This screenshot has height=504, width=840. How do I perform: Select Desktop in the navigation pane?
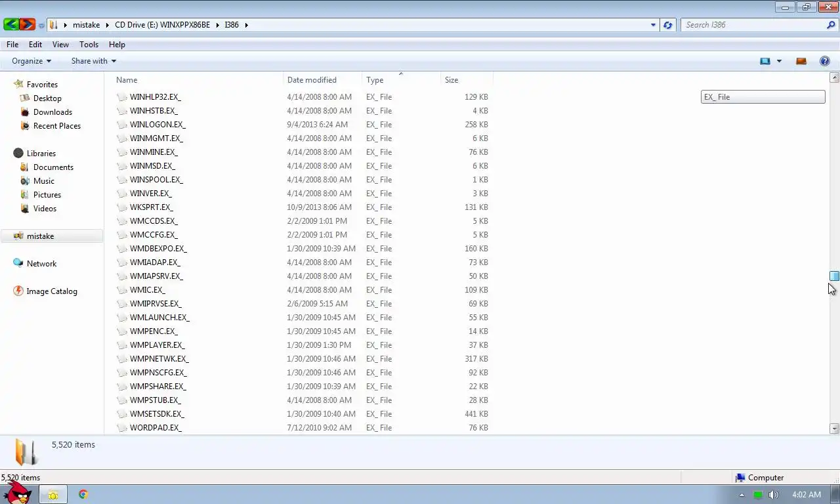click(47, 98)
